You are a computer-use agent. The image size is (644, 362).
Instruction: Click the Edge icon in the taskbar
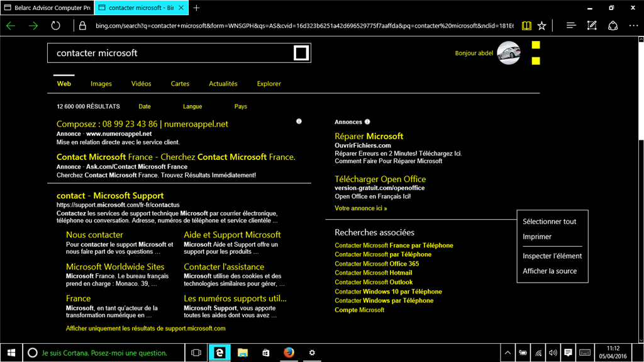point(219,353)
